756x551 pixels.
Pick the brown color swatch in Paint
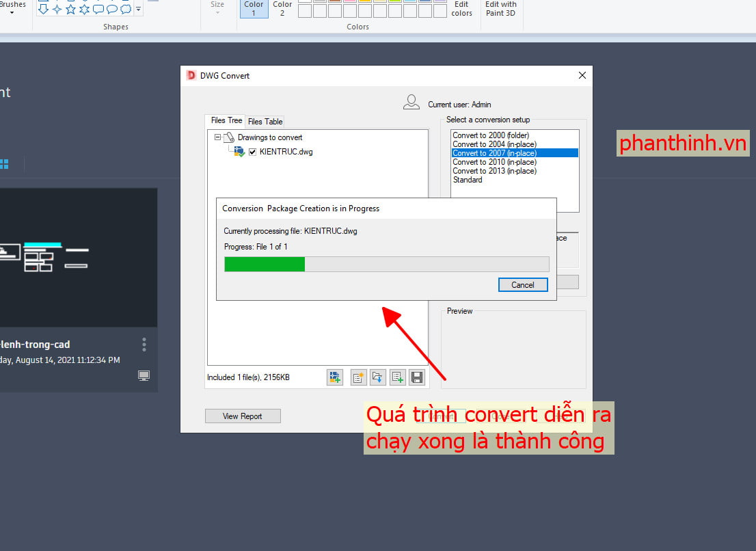tap(335, 1)
